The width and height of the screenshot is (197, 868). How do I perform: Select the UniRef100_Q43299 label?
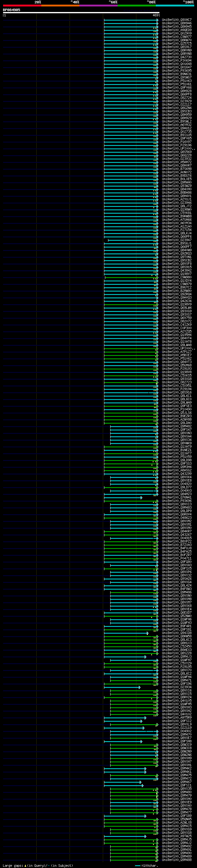click(x=177, y=474)
